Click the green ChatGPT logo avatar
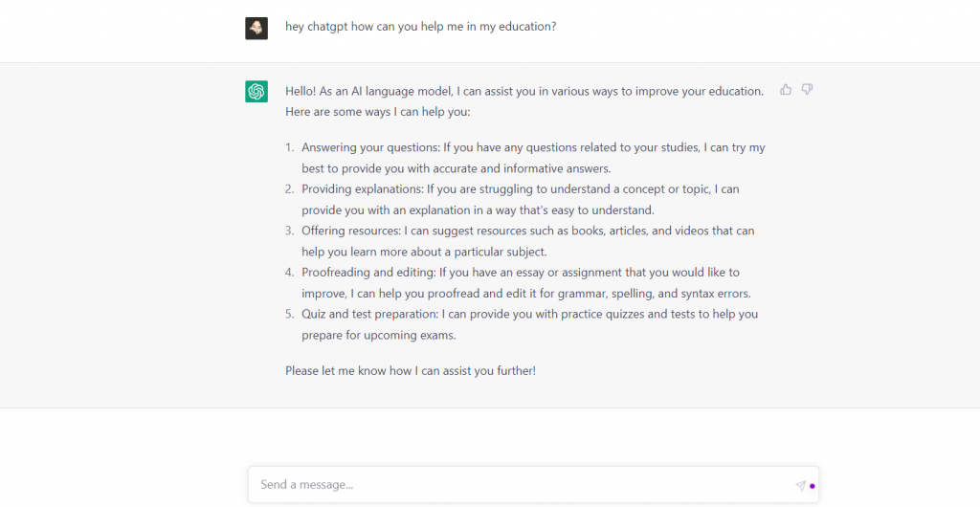980x507 pixels. [256, 91]
